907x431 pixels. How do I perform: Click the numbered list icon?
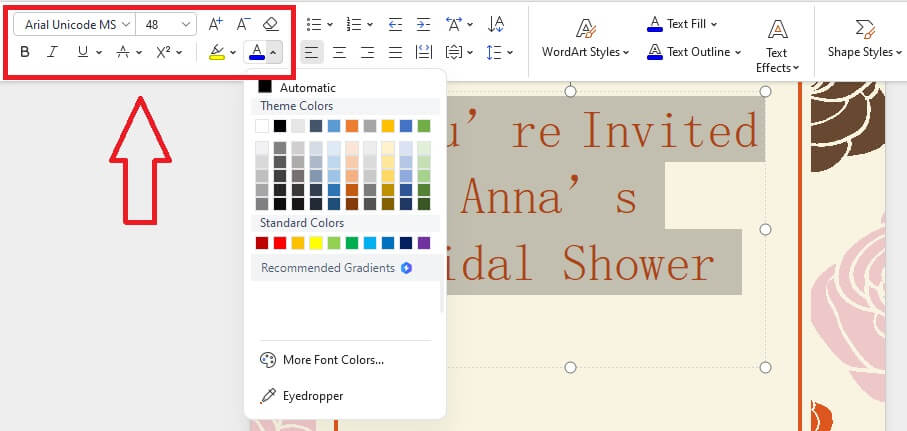(353, 24)
